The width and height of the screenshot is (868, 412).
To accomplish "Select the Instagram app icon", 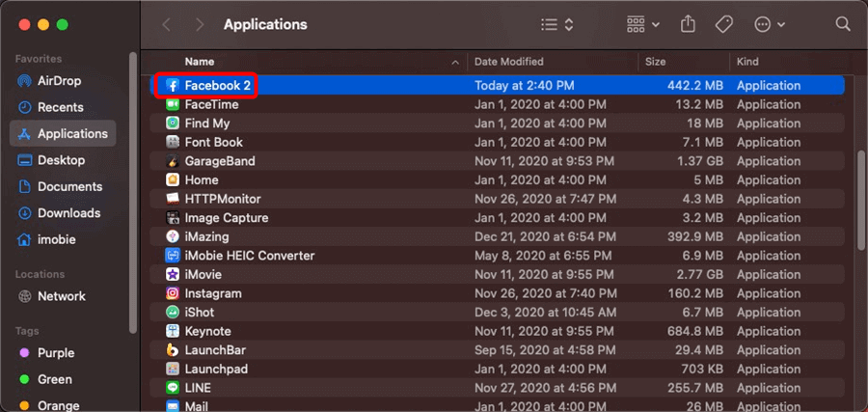I will [173, 293].
